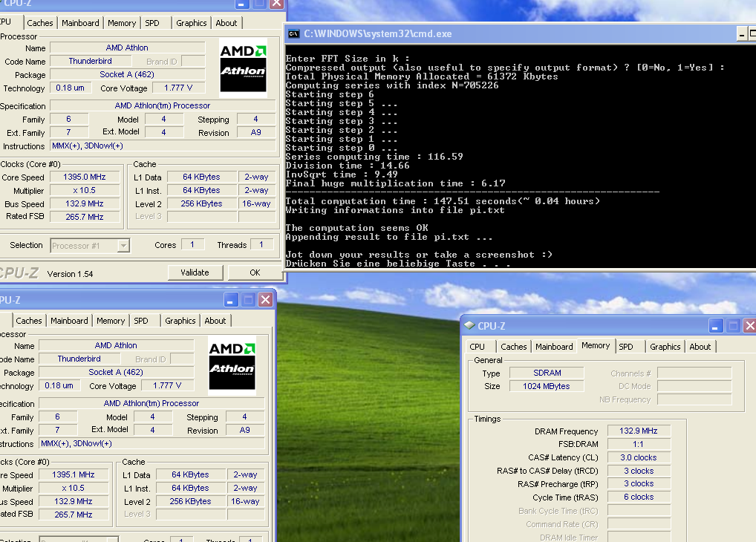Click RAS# to CAS# Delay 3 clocks value
Screen dimensions: 756x542
(639, 471)
